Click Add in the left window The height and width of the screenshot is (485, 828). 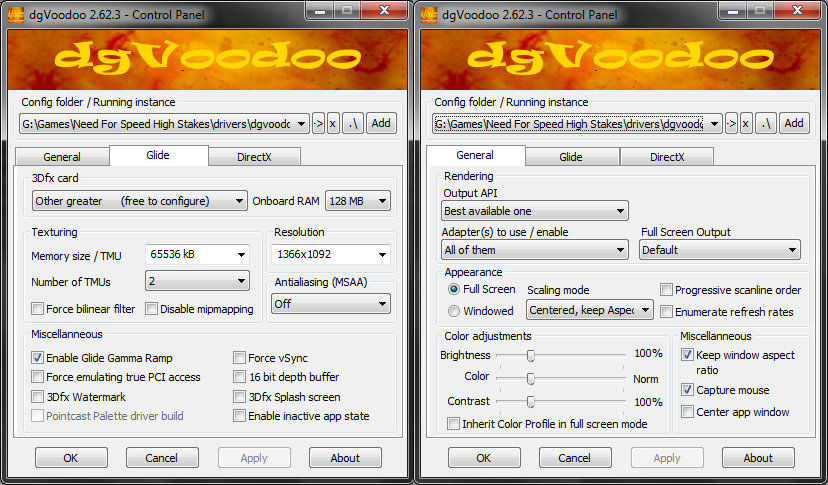(x=381, y=124)
